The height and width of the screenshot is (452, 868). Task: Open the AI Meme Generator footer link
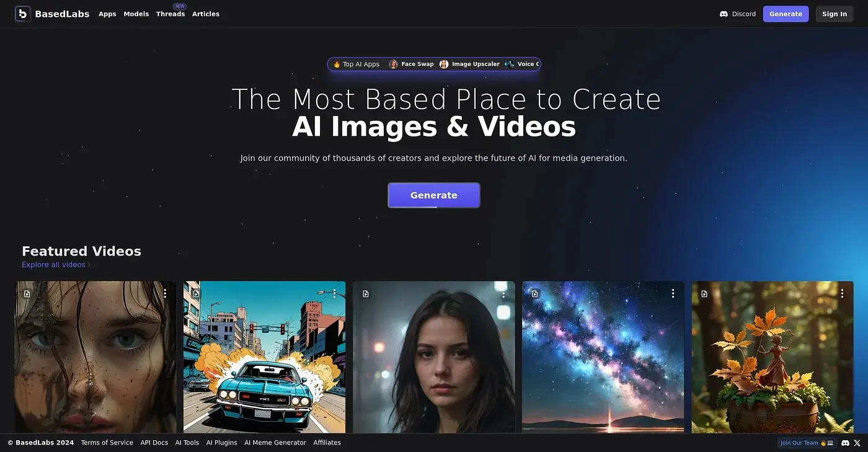[275, 443]
